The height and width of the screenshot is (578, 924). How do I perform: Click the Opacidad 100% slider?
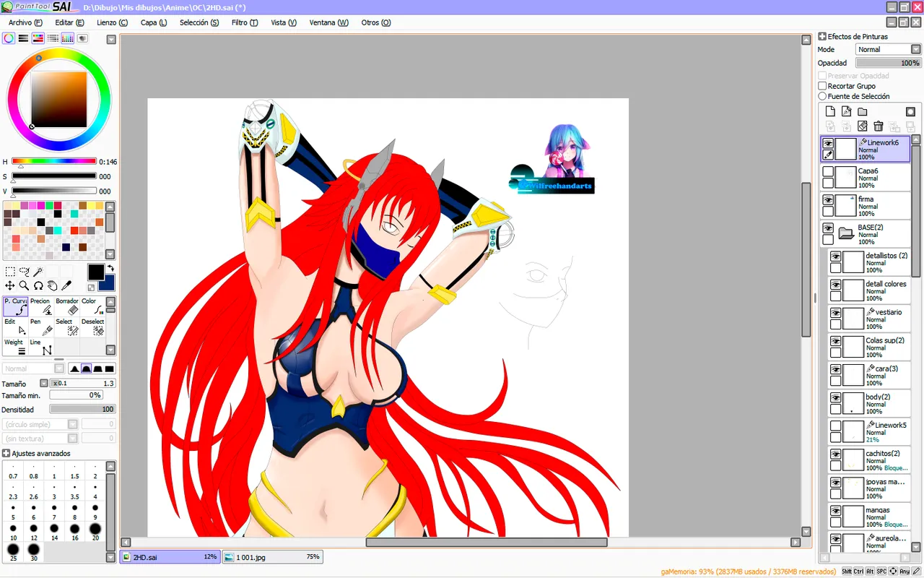[889, 63]
